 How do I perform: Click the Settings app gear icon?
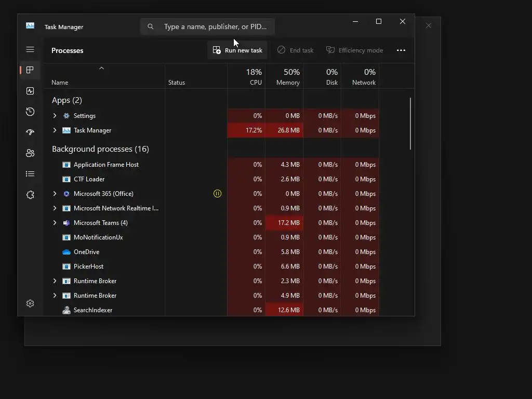pyautogui.click(x=66, y=116)
